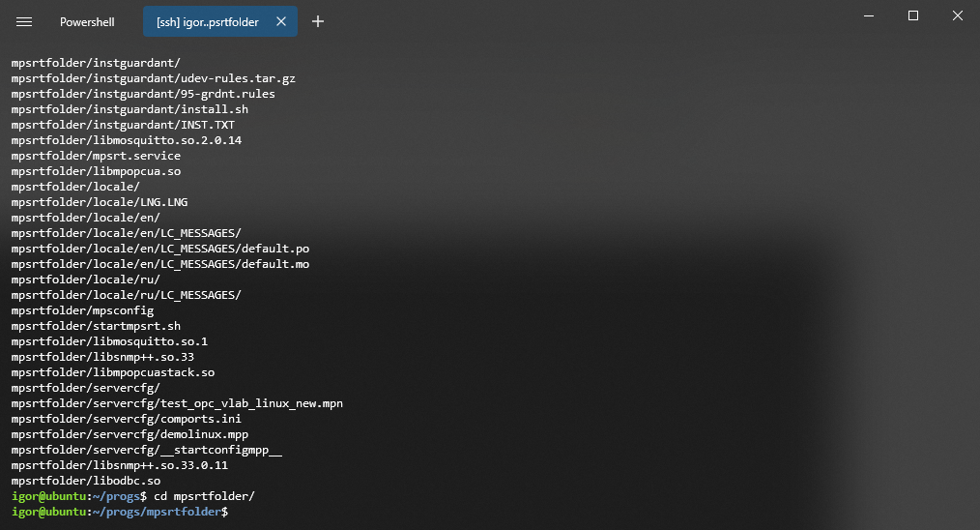The width and height of the screenshot is (980, 530).
Task: Click the line mpsrtfolder/libsnmp++.so.33
Action: [102, 357]
